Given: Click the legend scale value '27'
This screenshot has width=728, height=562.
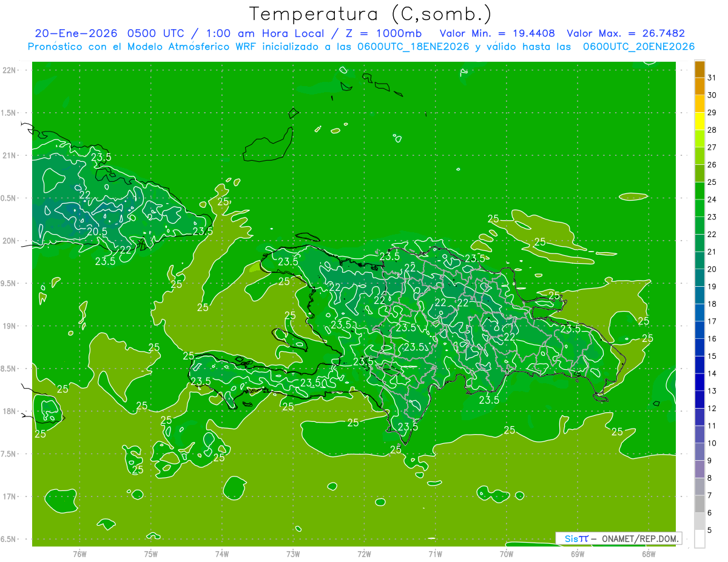Looking at the screenshot, I should pos(712,147).
